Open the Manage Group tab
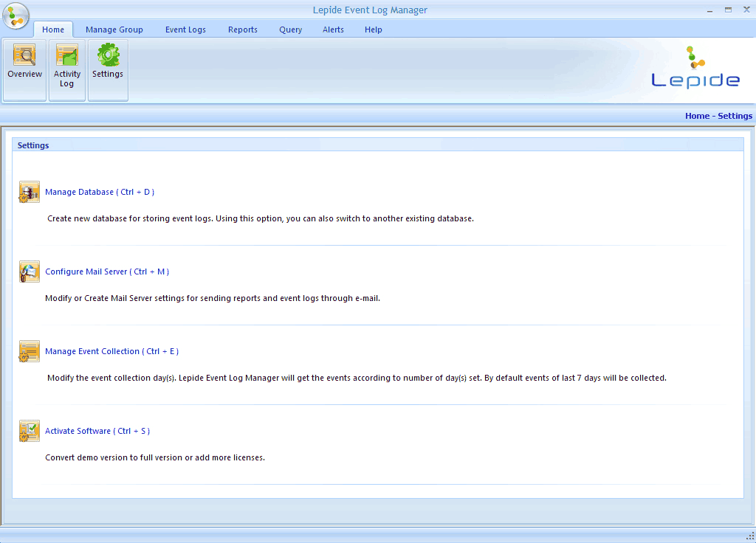 point(114,30)
